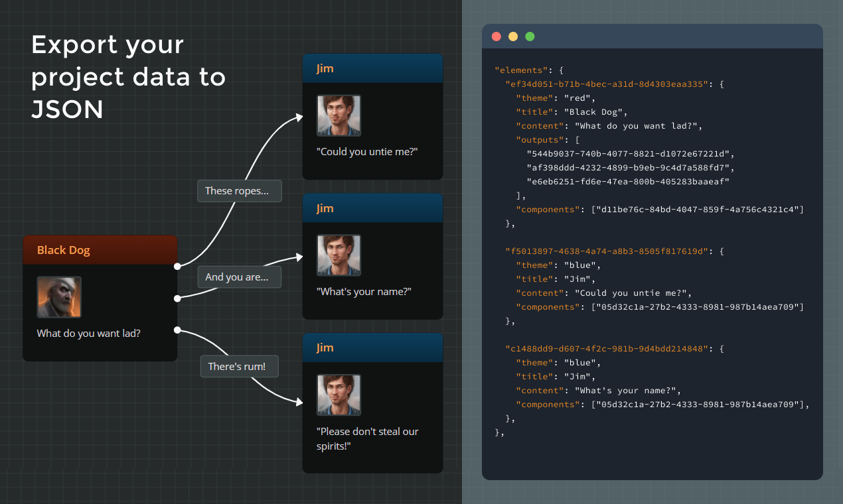Click the top Jim node title header
Viewport: 843px width, 504px height.
coord(372,68)
